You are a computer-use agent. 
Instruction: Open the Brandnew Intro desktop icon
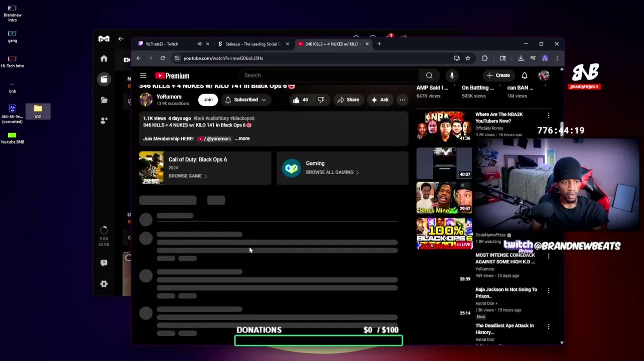tap(12, 13)
